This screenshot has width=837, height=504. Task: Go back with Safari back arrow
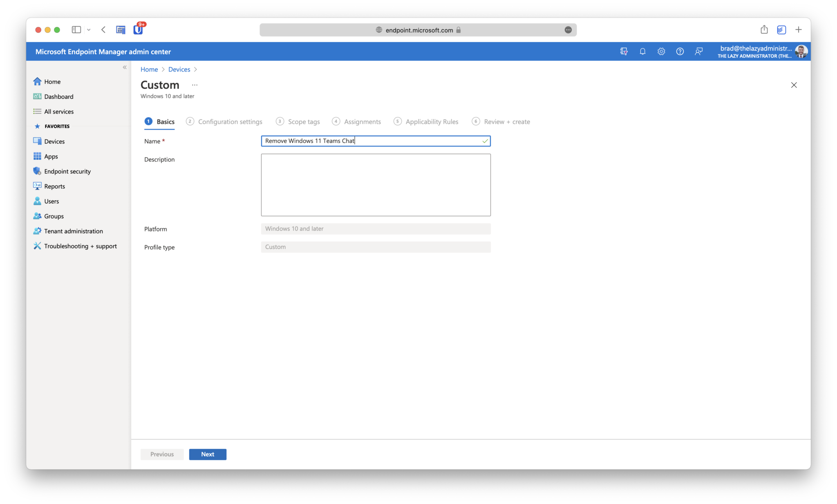click(103, 29)
